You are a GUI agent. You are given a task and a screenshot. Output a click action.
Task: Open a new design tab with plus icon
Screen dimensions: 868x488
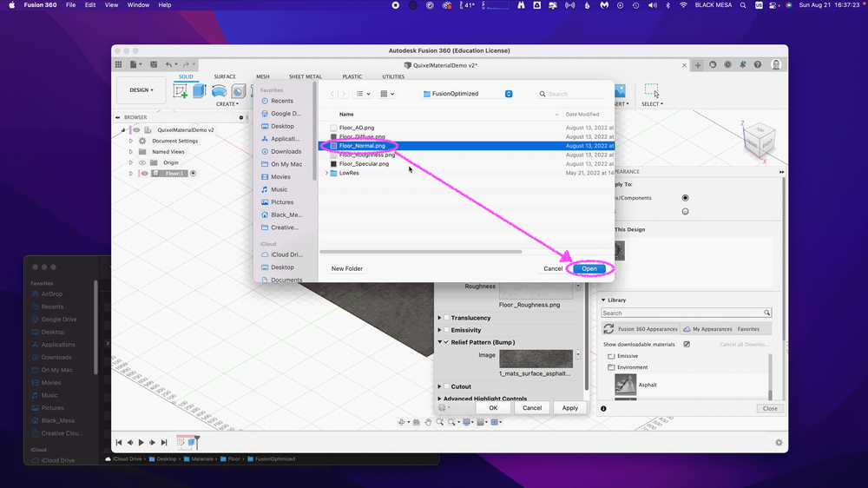click(698, 65)
